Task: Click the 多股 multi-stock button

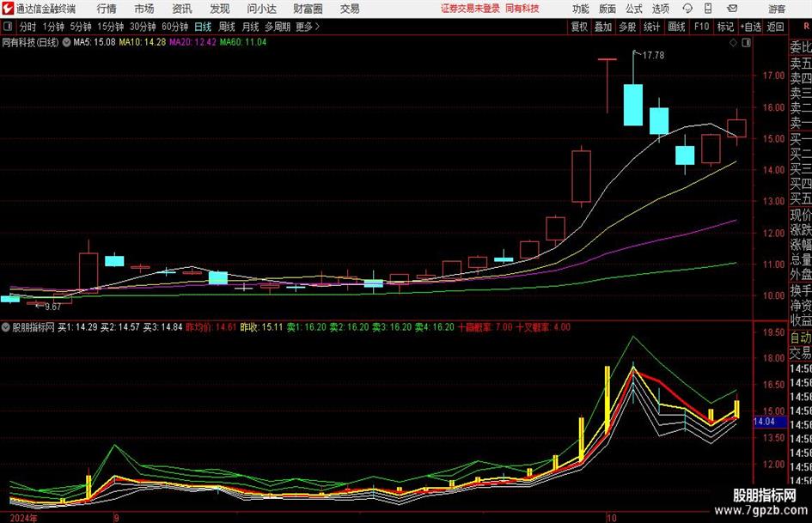Action: [x=627, y=27]
